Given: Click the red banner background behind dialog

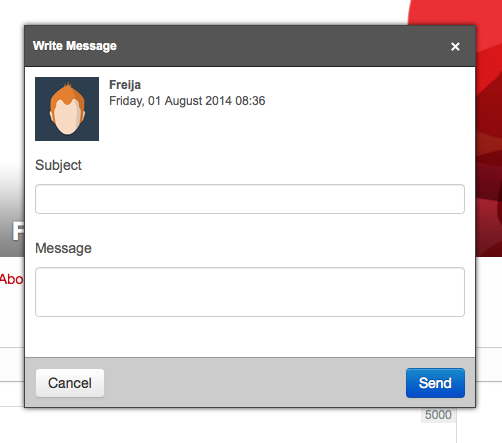Looking at the screenshot, I should [x=489, y=133].
